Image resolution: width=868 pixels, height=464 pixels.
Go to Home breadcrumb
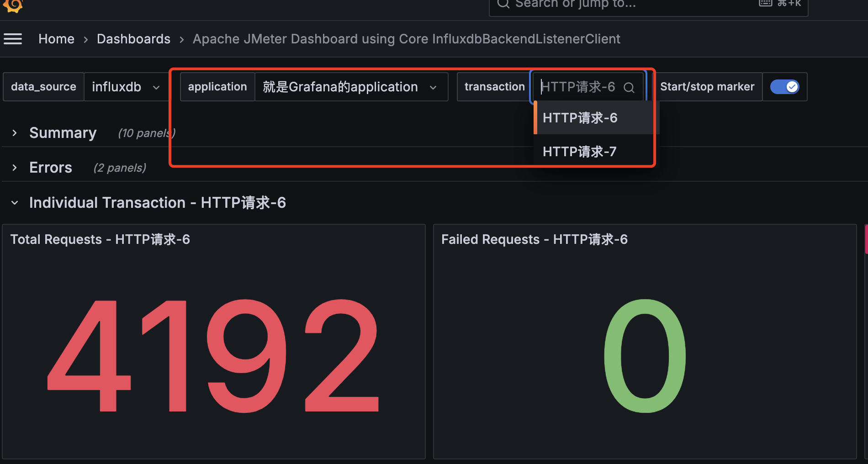pyautogui.click(x=56, y=39)
